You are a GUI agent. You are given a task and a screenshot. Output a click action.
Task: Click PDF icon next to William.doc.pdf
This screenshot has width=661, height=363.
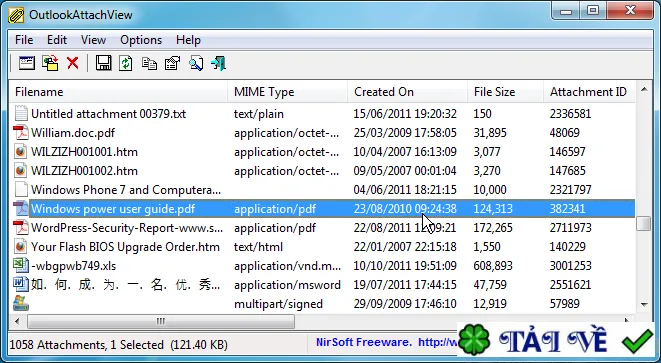coord(21,133)
